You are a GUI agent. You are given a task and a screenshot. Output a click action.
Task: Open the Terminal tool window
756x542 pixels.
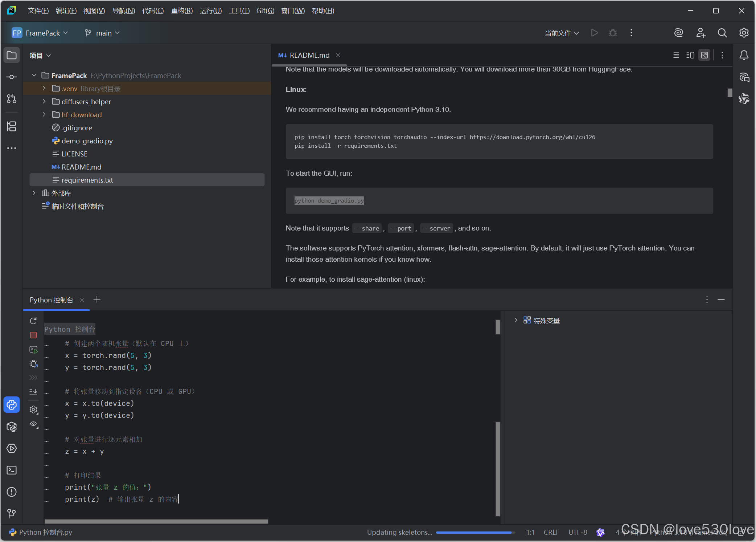click(12, 470)
